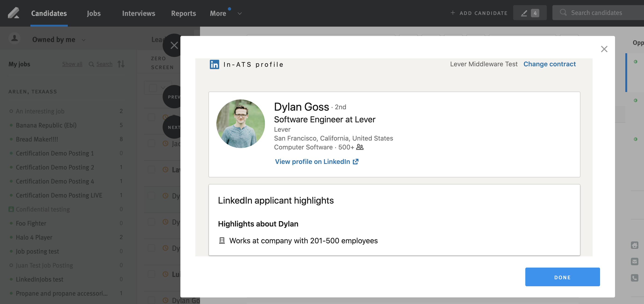This screenshot has height=304, width=644.
Task: Select Propane and propane accessori... job
Action: tap(62, 293)
